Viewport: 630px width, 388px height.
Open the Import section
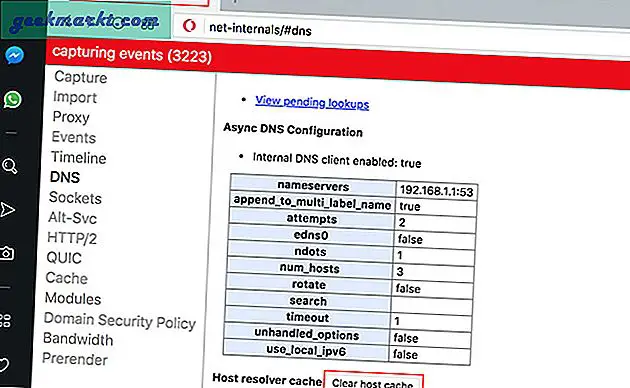point(75,97)
